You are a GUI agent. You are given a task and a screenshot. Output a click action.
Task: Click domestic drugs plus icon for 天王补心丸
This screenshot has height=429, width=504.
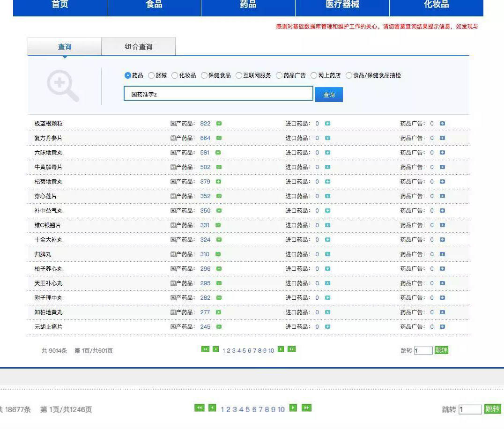pos(219,283)
